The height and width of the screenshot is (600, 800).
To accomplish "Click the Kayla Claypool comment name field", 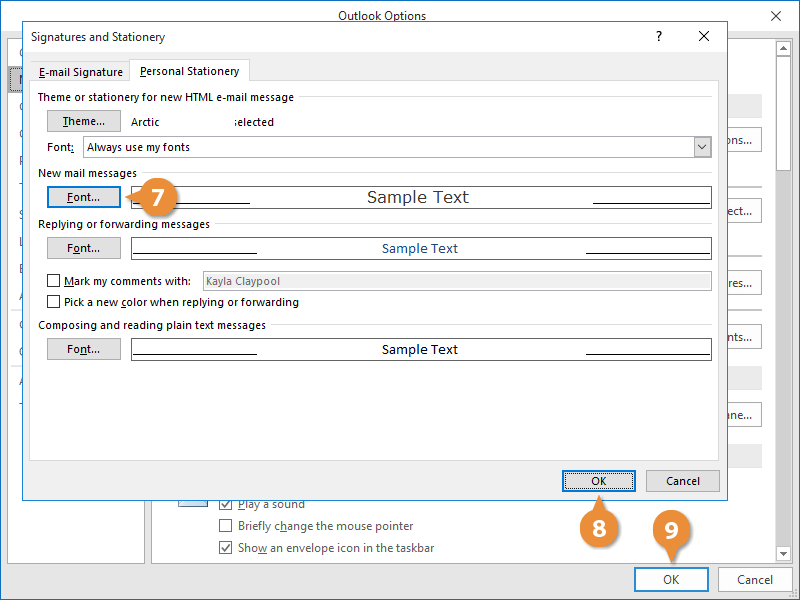I will click(457, 282).
